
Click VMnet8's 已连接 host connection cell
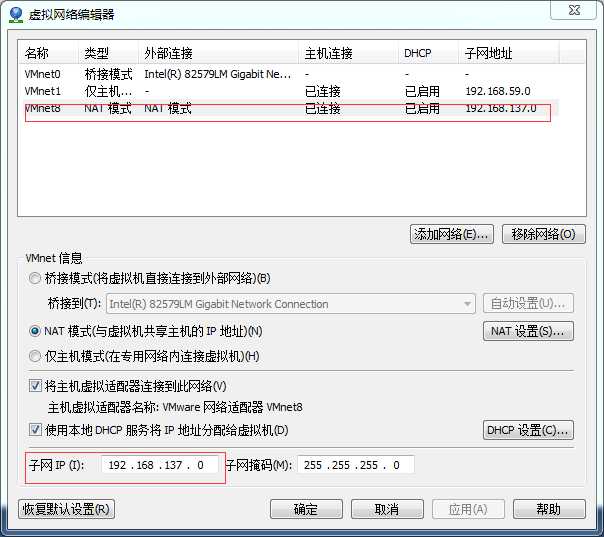click(x=323, y=109)
